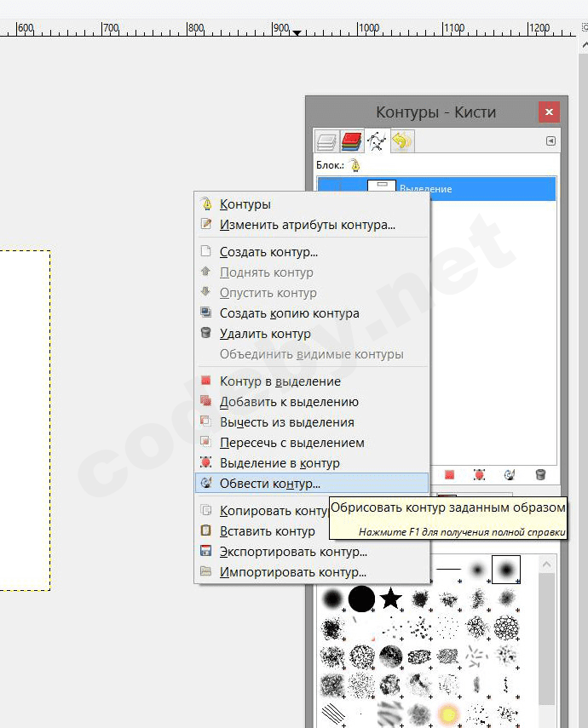588x728 pixels.
Task: Choose Пересечь с выделением
Action: point(311,443)
